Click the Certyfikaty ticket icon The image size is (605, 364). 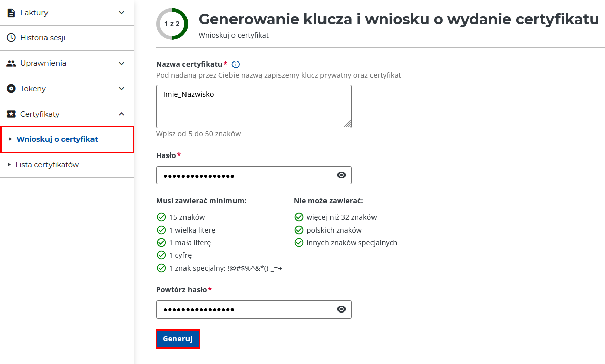[x=11, y=114]
